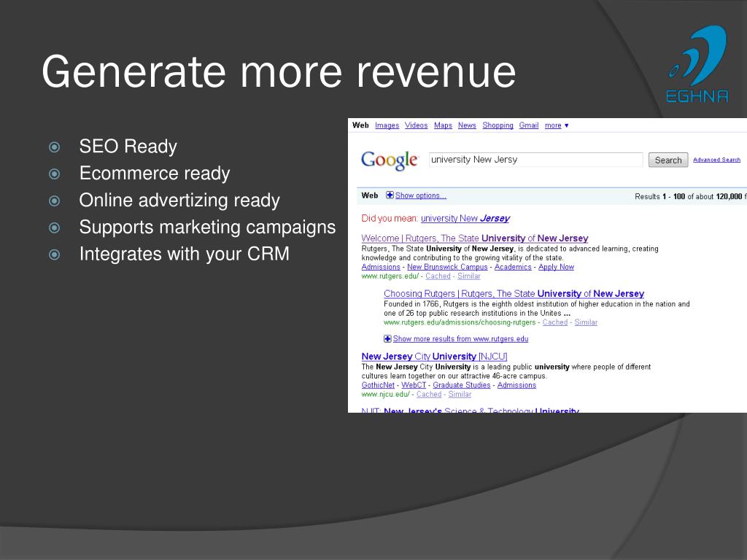Click suggested 'university New Jersey' link
This screenshot has width=747, height=560.
click(x=465, y=218)
